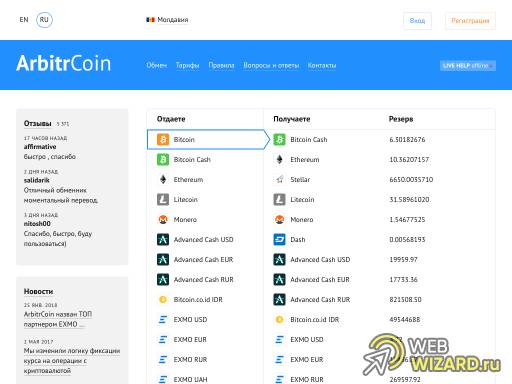Click reserve value 10.36207157
This screenshot has width=512, height=384.
(409, 160)
